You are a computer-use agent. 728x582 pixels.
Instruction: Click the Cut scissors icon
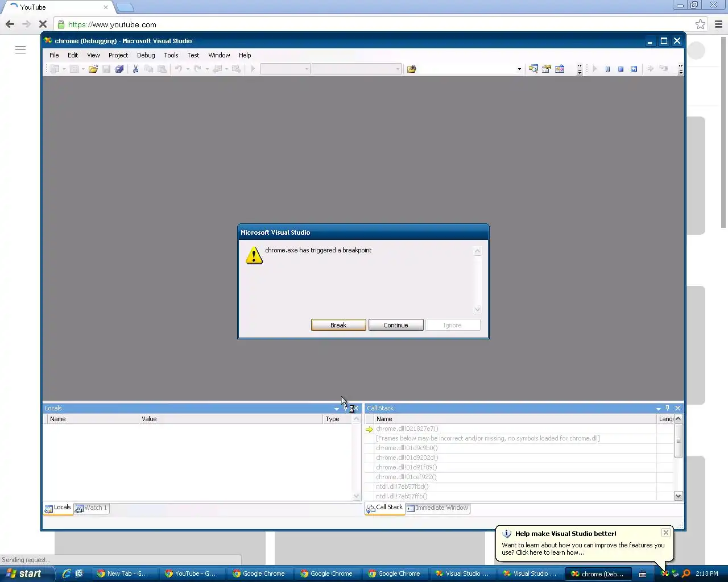point(135,69)
